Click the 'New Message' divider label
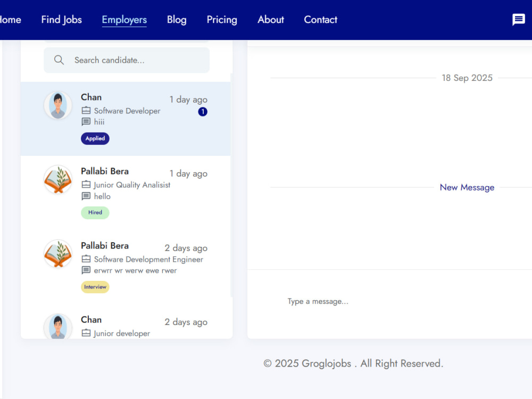The image size is (532, 399). pos(467,187)
